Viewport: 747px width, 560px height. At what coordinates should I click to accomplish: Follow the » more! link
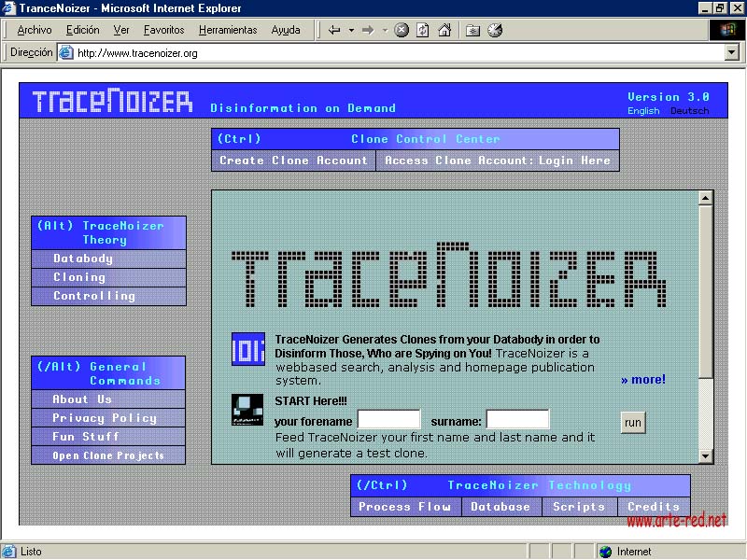click(643, 380)
